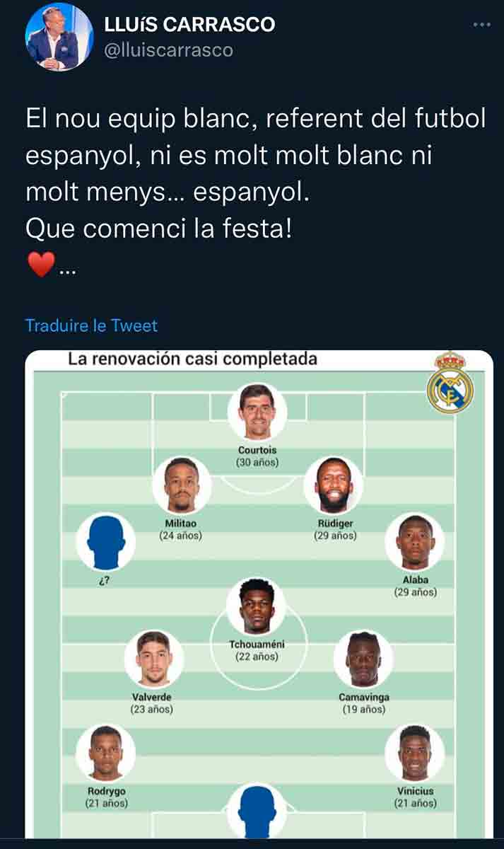This screenshot has height=849, width=504.
Task: Select Alaba's player photo
Action: (415, 542)
